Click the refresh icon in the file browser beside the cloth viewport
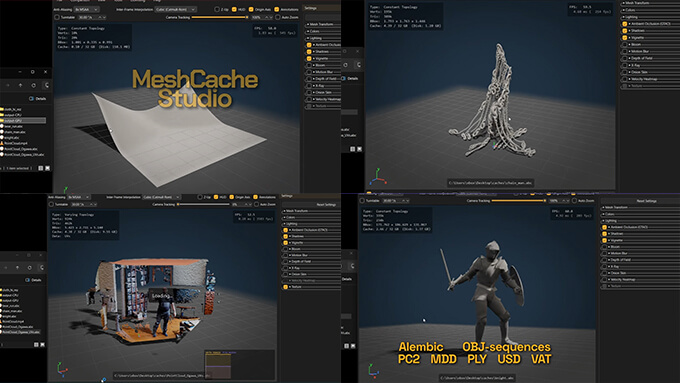The height and width of the screenshot is (383, 680). tap(33, 85)
